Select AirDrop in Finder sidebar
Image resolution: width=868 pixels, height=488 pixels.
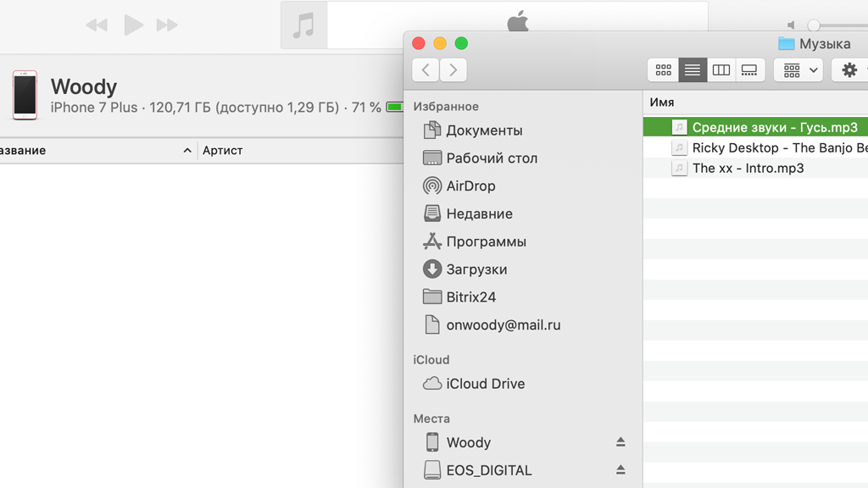(x=459, y=186)
